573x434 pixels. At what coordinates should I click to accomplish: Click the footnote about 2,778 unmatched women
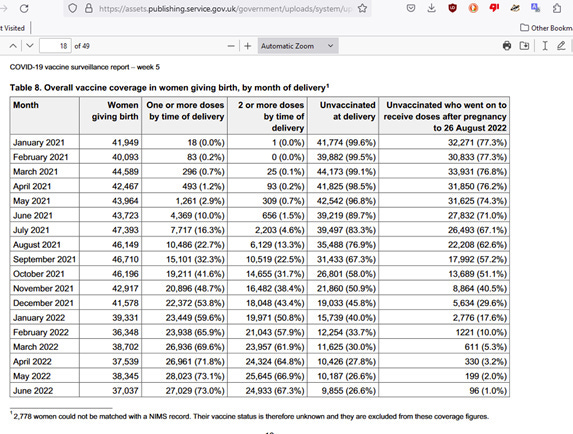pyautogui.click(x=249, y=416)
